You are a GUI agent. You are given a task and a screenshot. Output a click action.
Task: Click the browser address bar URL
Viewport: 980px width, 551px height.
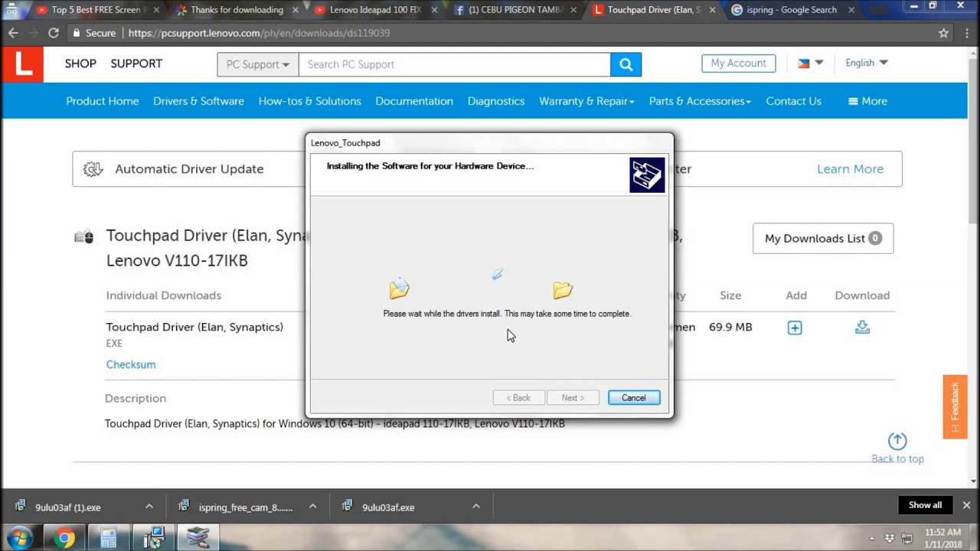[259, 34]
